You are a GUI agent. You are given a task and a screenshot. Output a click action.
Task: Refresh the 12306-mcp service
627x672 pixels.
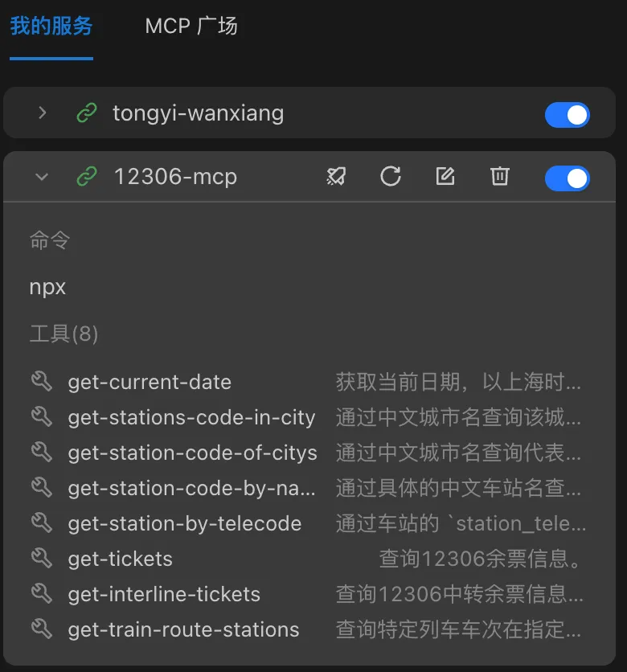click(391, 176)
